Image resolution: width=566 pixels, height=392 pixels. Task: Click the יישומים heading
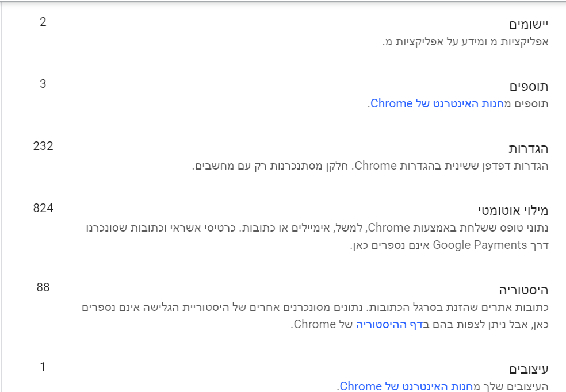click(529, 25)
